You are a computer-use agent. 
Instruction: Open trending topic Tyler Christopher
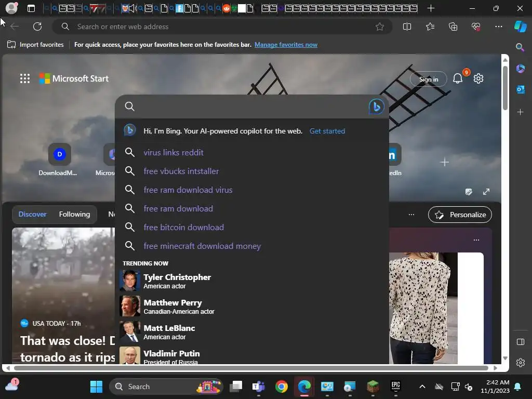(252, 281)
